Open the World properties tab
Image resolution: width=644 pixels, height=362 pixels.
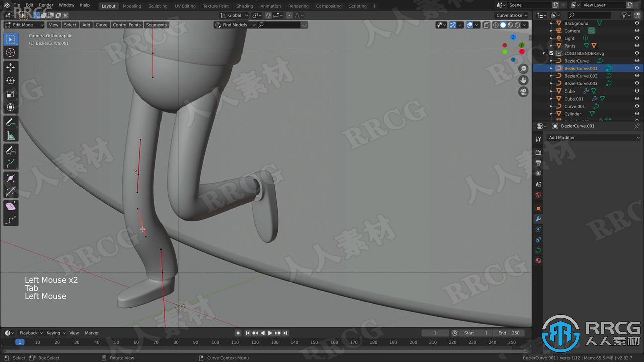(x=538, y=195)
